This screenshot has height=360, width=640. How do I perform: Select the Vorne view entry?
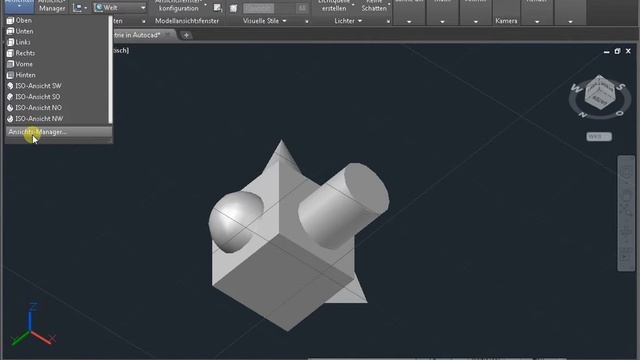[57, 64]
